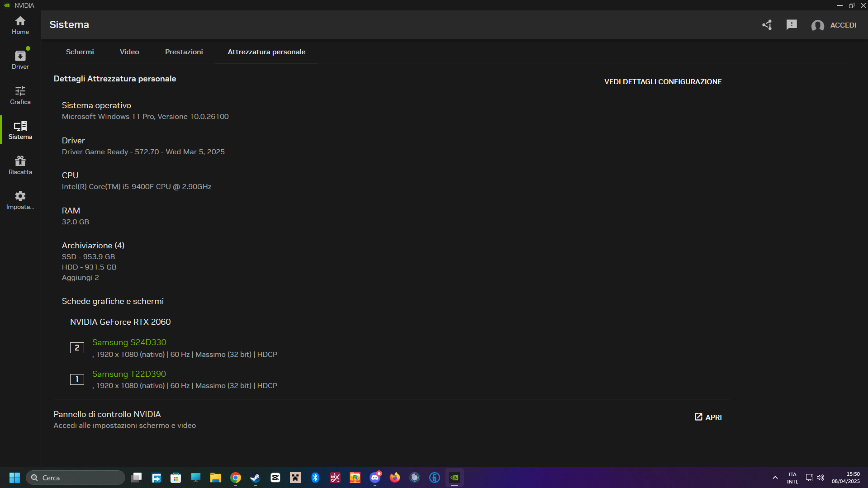Click the 'Driver Game Ready - 572.70' line

pyautogui.click(x=143, y=152)
